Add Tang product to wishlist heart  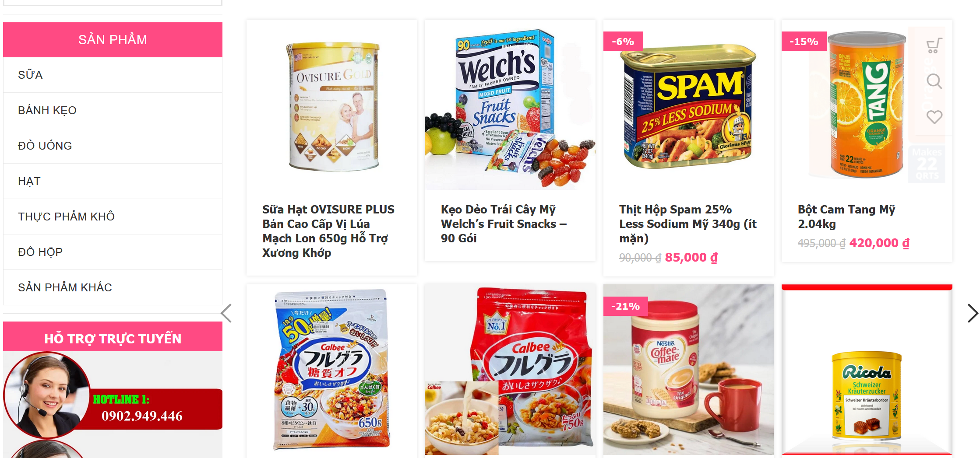click(x=934, y=117)
